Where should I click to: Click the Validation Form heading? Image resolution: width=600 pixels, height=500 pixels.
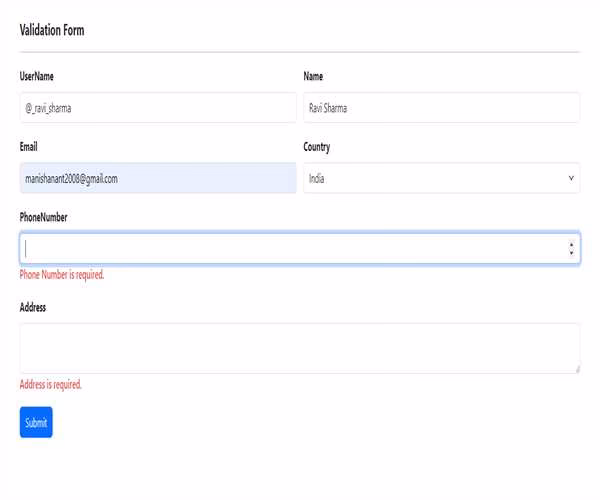click(x=52, y=30)
